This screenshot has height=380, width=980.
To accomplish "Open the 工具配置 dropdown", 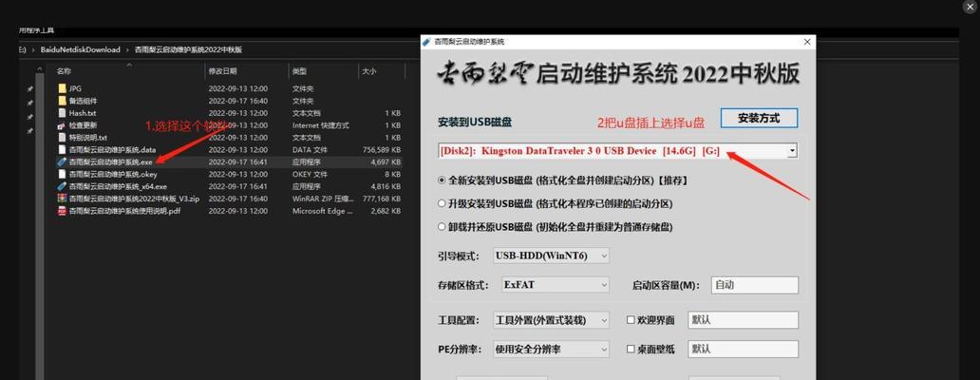I will (x=551, y=320).
